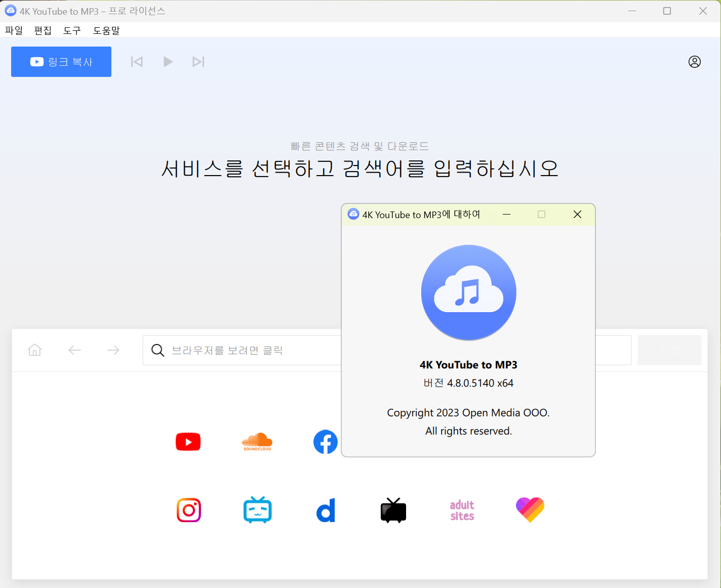This screenshot has width=721, height=588.
Task: Open the 파일 menu
Action: pyautogui.click(x=14, y=30)
